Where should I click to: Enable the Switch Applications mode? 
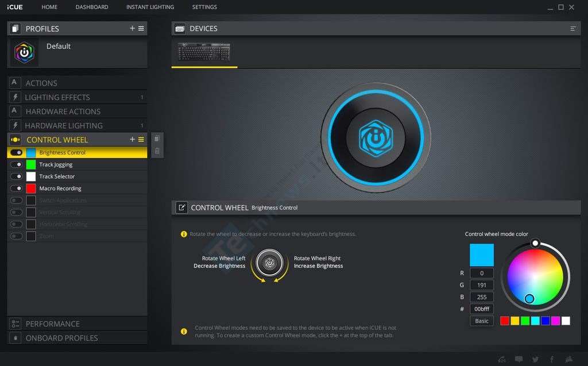(17, 201)
